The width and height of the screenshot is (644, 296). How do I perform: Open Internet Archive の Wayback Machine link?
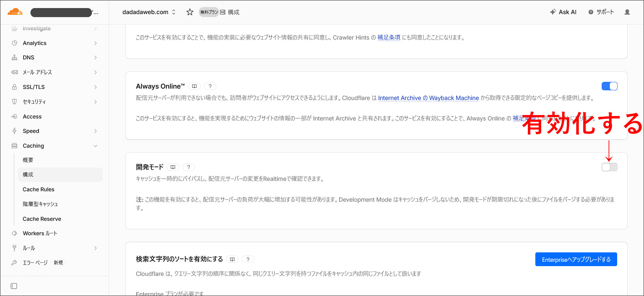click(428, 98)
